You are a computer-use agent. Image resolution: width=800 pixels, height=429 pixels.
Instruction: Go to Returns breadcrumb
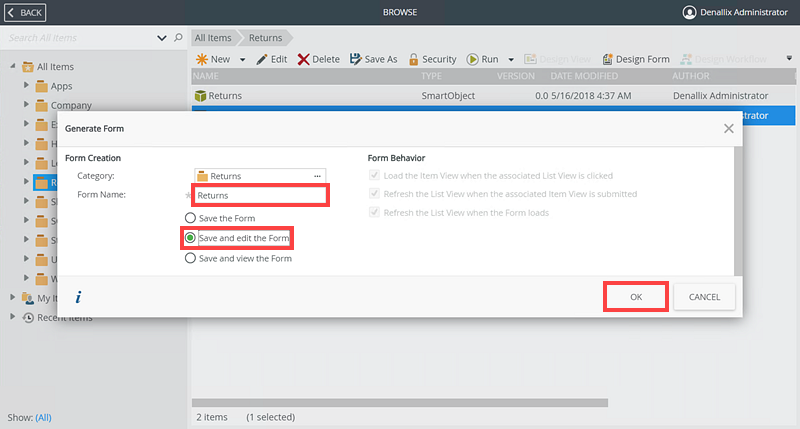tap(265, 38)
